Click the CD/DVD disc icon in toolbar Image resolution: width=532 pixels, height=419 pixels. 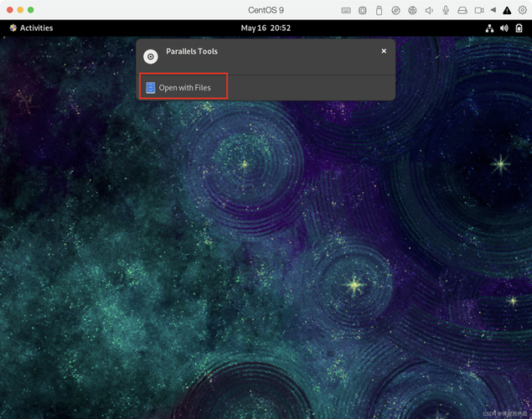coord(395,10)
